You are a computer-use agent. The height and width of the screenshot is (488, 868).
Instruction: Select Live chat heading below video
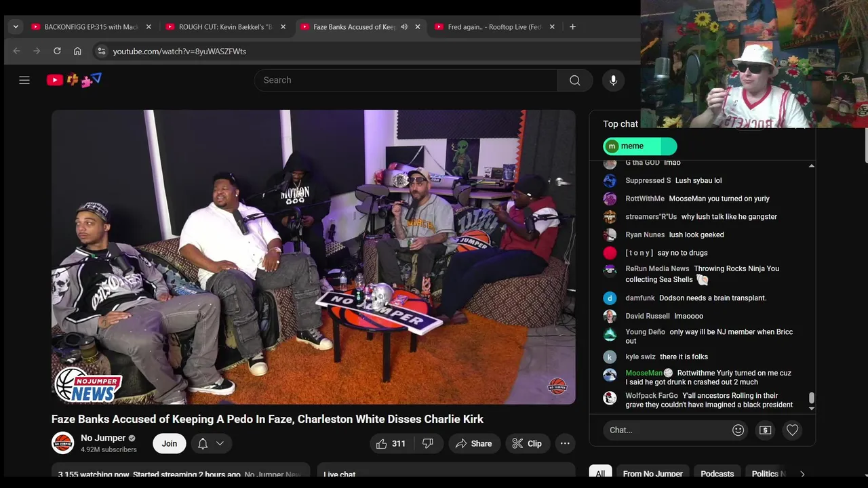pos(339,474)
